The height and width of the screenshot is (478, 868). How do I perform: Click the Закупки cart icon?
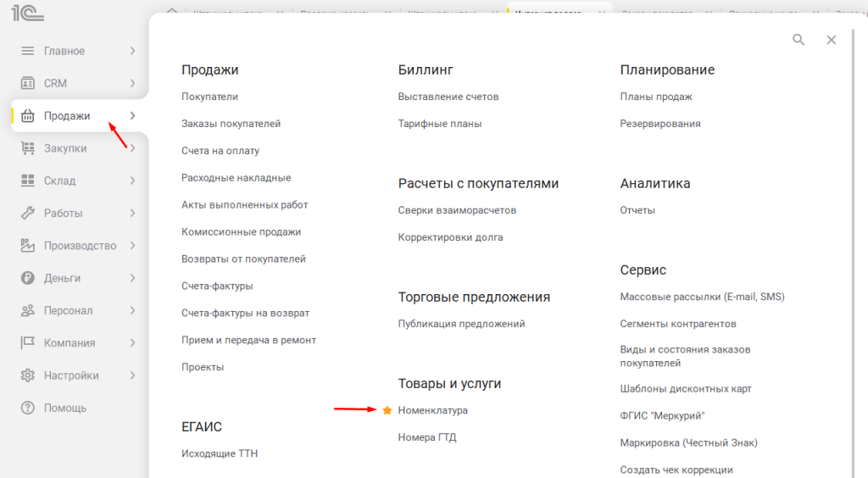point(28,148)
